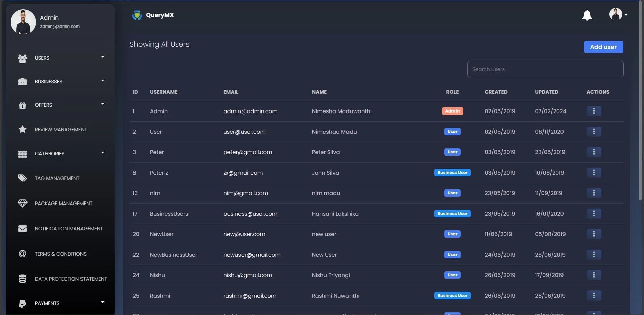Open the actions menu for user Rashmi
Image resolution: width=644 pixels, height=315 pixels.
pos(594,295)
